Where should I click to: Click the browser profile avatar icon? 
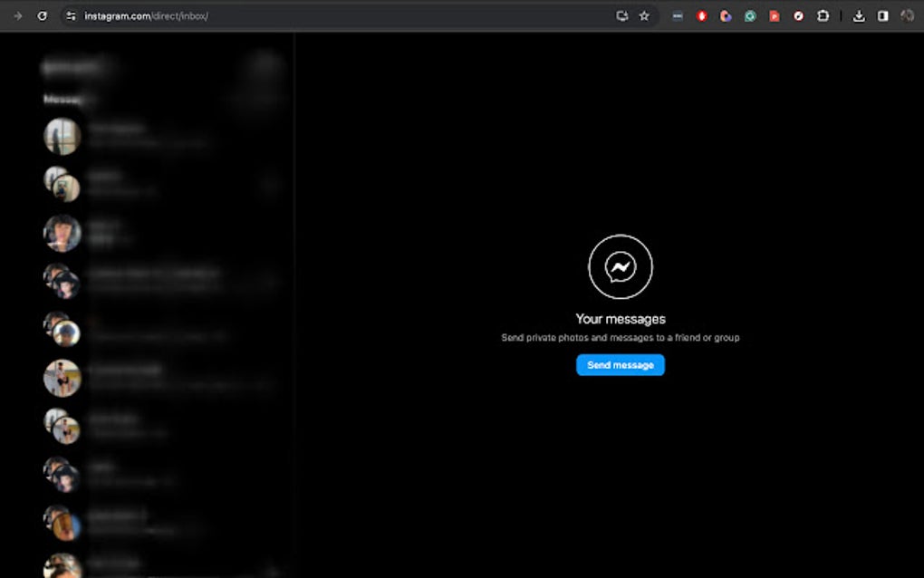(907, 15)
